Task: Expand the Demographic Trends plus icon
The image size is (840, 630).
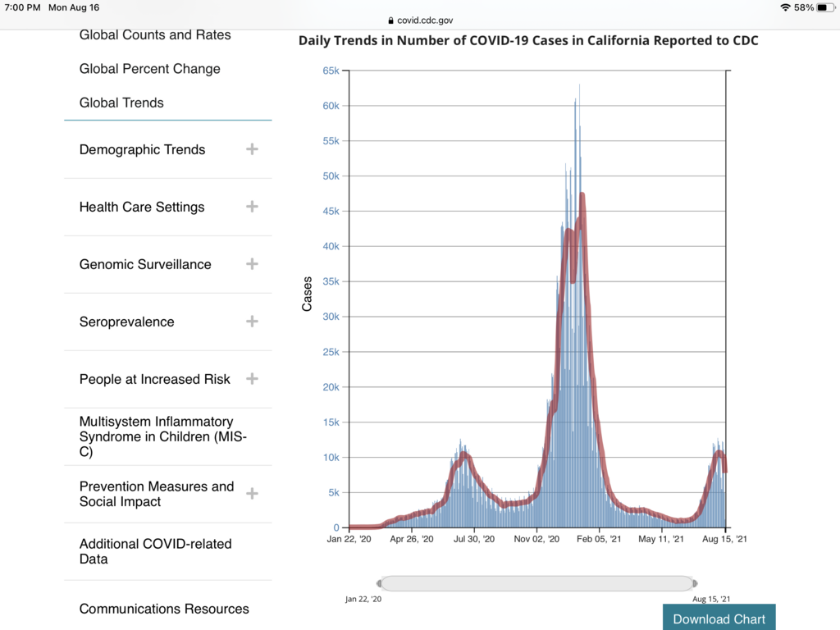Action: pyautogui.click(x=252, y=149)
